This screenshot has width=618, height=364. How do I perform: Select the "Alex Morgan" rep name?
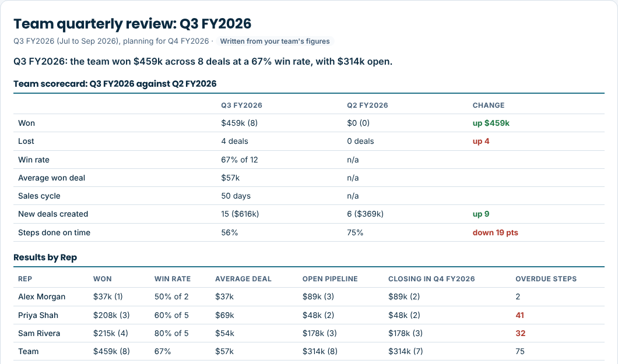[x=42, y=296]
